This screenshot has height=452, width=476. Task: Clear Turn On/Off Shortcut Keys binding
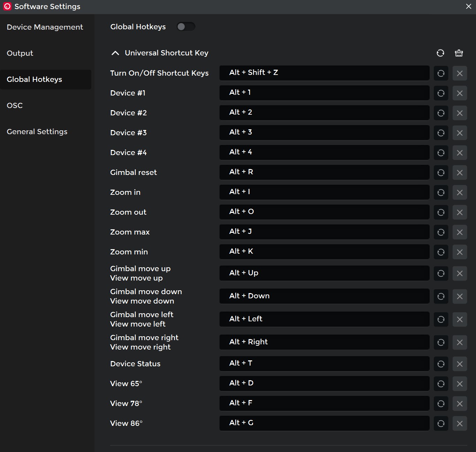pyautogui.click(x=460, y=73)
